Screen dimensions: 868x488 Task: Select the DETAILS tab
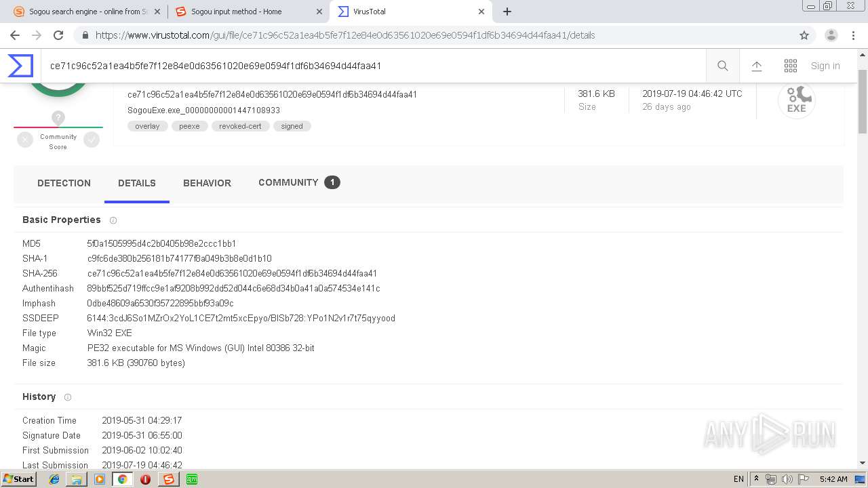click(x=137, y=183)
